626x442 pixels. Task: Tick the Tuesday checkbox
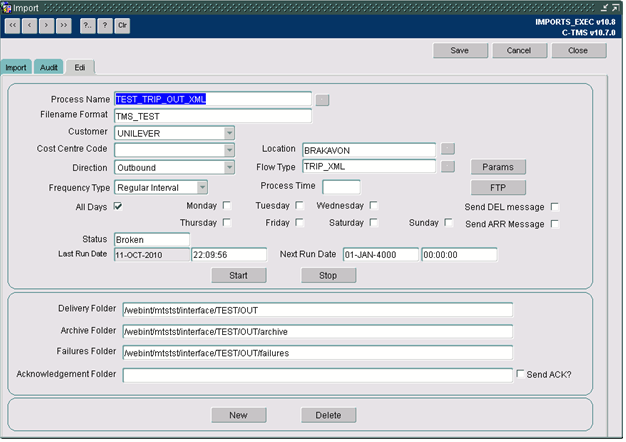299,205
